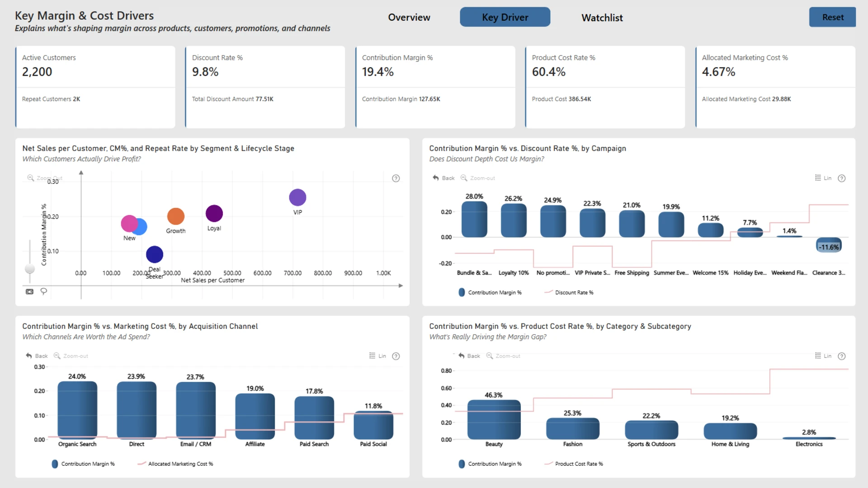Screen dimensions: 868x488
Task: Click the Reset button
Action: [x=832, y=17]
